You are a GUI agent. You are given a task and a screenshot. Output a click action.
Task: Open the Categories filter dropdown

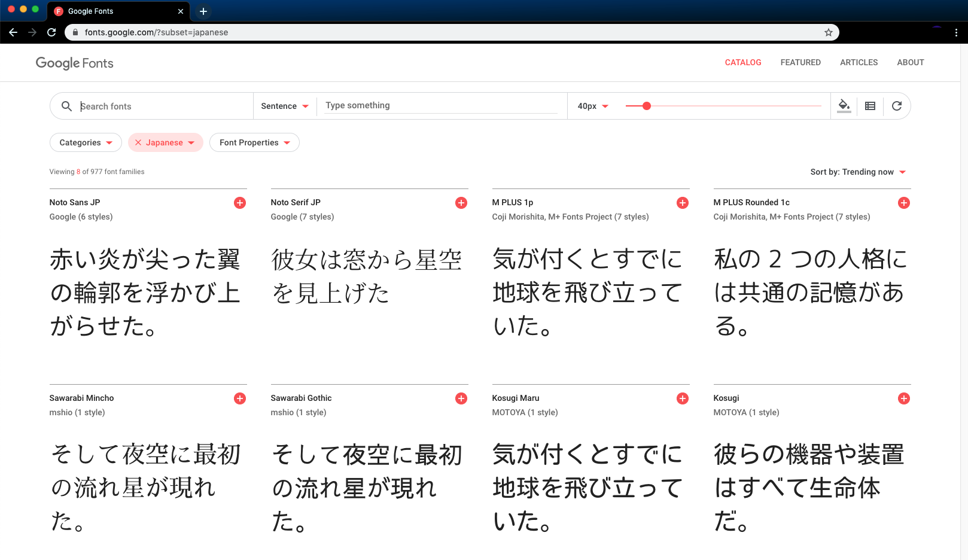coord(86,142)
